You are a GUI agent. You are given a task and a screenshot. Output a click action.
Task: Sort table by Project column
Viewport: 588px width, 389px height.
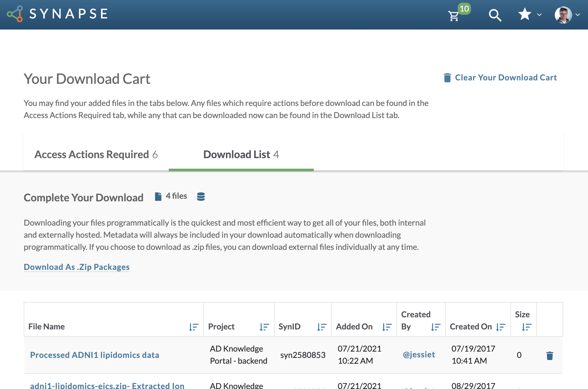[264, 327]
